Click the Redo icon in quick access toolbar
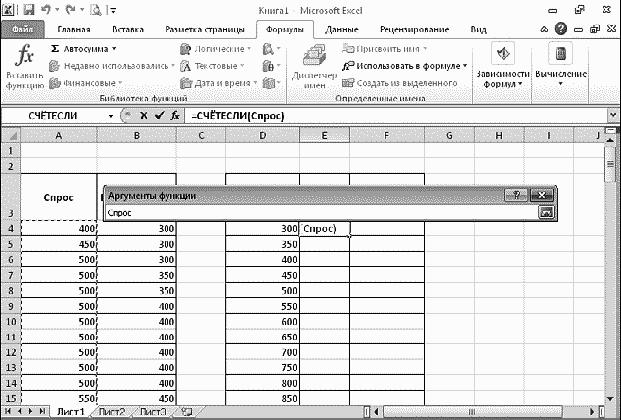 70,10
